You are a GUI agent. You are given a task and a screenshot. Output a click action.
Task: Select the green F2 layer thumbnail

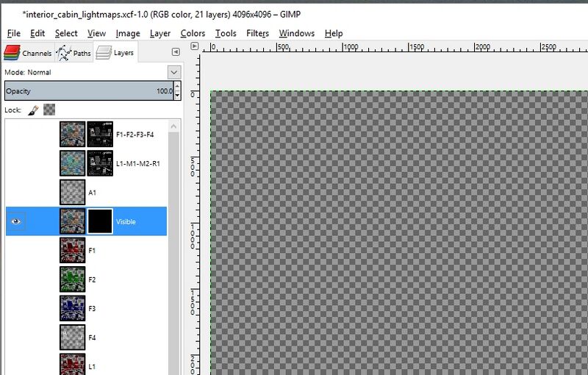(72, 279)
